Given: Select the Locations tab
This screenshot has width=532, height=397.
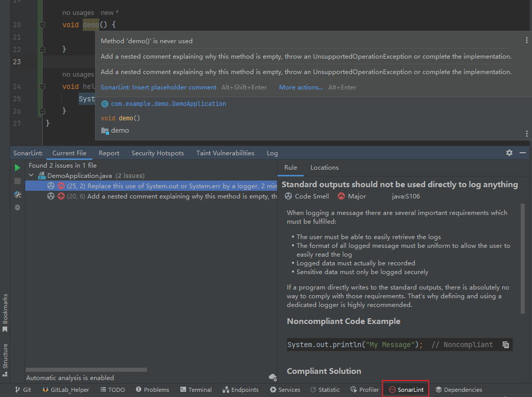Looking at the screenshot, I should (324, 168).
